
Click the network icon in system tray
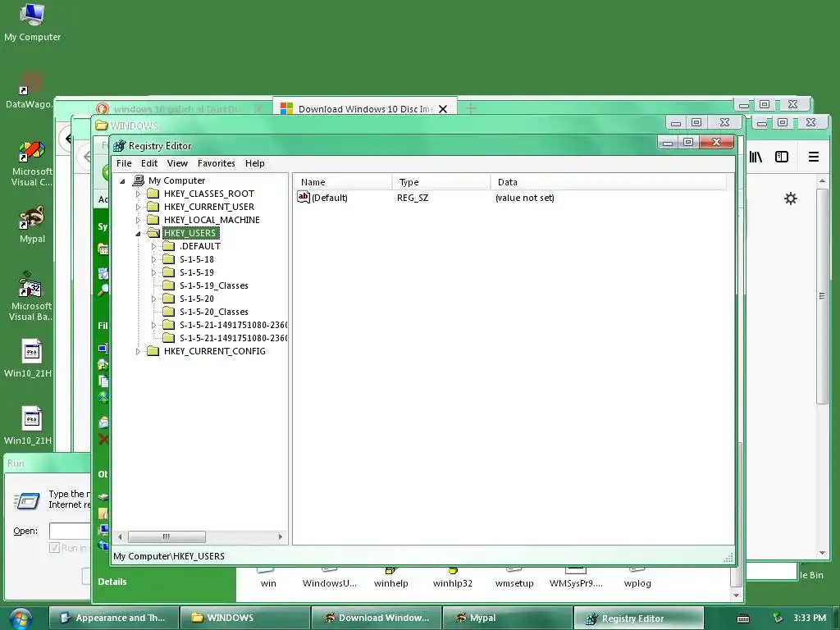[x=778, y=618]
